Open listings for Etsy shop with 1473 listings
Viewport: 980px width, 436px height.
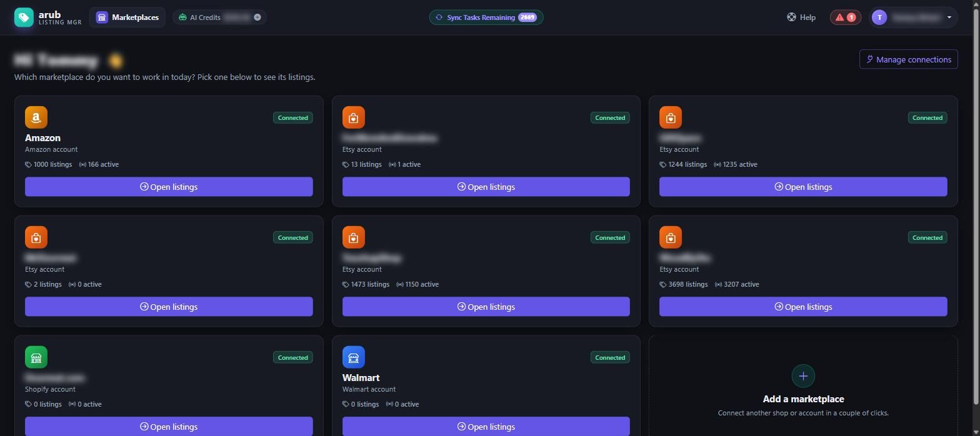pos(486,307)
